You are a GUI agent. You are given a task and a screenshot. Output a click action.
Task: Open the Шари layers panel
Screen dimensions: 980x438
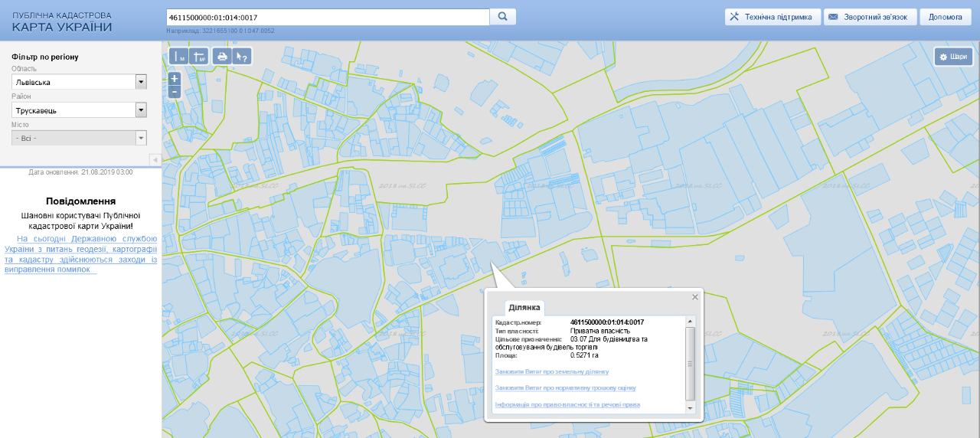click(953, 57)
